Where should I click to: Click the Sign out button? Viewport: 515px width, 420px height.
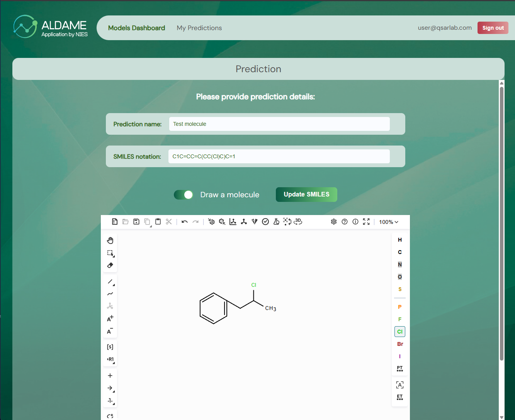pyautogui.click(x=493, y=28)
